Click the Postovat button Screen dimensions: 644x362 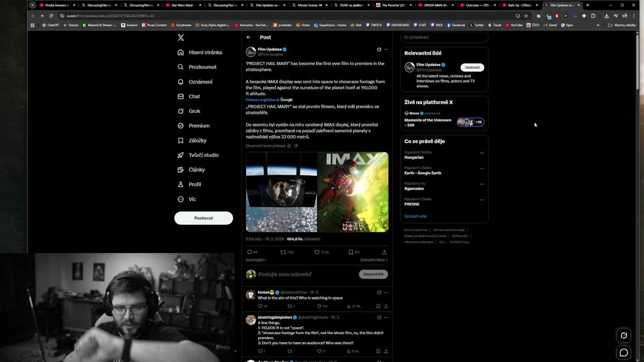tap(203, 218)
